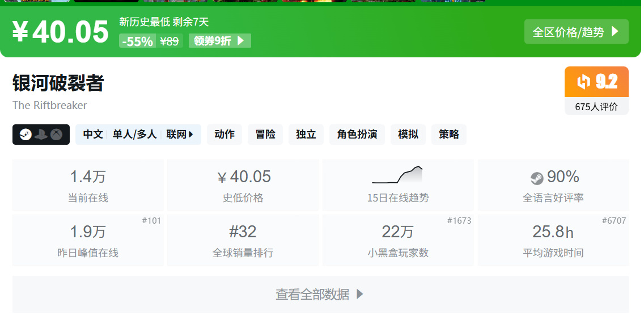Click the 675人评价 review count
The image size is (644, 323).
(596, 107)
